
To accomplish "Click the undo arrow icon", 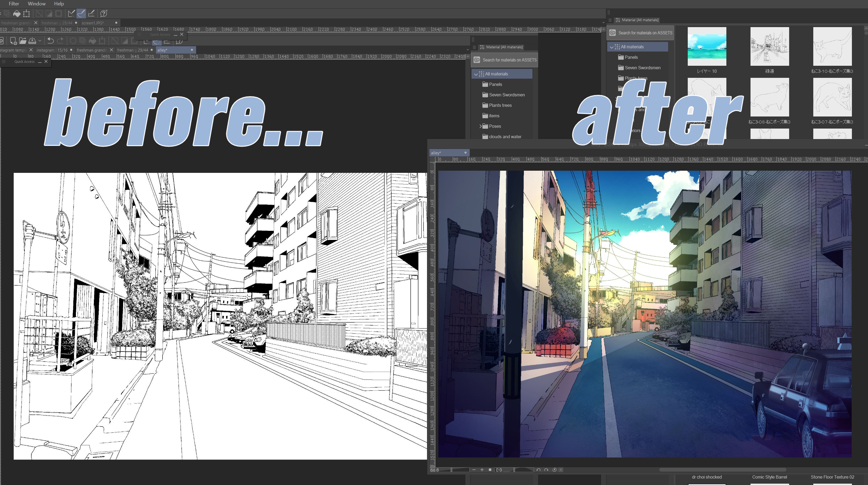I will point(49,41).
